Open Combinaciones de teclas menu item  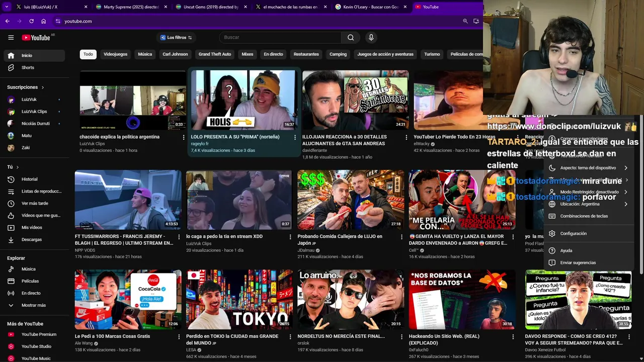(588, 216)
